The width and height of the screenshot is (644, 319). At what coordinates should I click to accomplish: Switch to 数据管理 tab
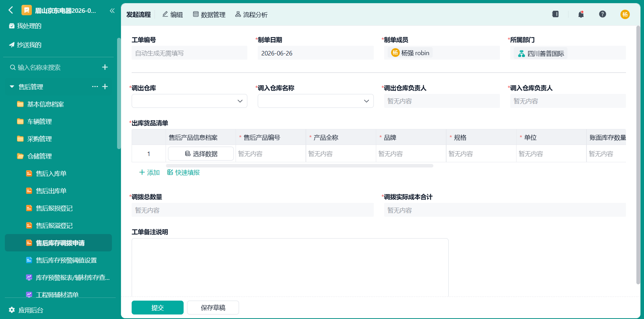209,15
